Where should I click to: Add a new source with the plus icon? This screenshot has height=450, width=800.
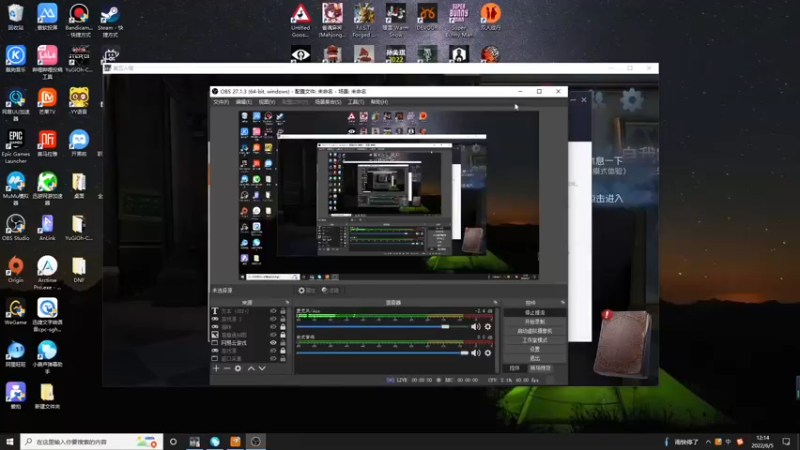pos(216,368)
